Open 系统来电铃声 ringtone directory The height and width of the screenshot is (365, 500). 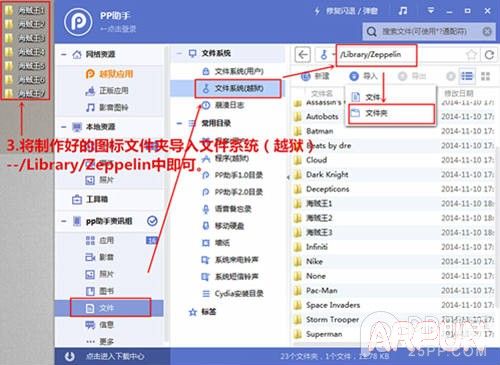pyautogui.click(x=230, y=259)
